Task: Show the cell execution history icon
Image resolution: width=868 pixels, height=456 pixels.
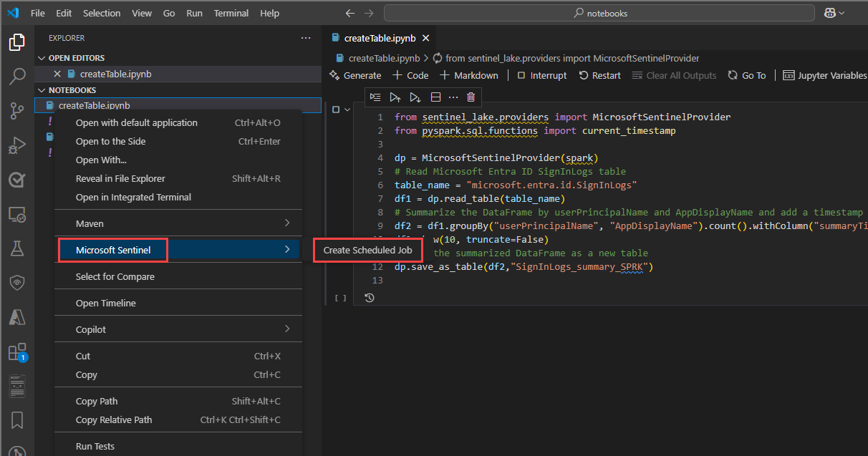Action: (x=369, y=298)
